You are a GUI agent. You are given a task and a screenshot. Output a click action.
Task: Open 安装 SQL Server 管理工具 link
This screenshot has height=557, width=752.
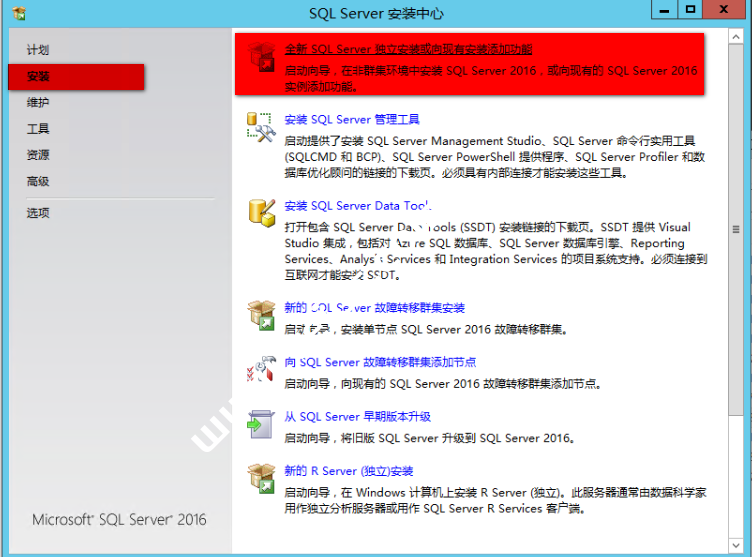coord(352,120)
